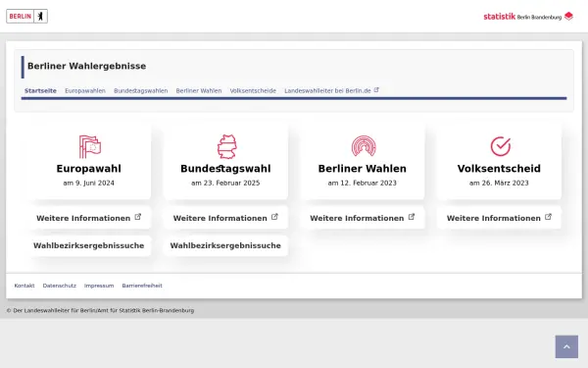588x368 pixels.
Task: Click external link icon in Bundestagswahl Weitere Informationen
Action: pos(274,217)
